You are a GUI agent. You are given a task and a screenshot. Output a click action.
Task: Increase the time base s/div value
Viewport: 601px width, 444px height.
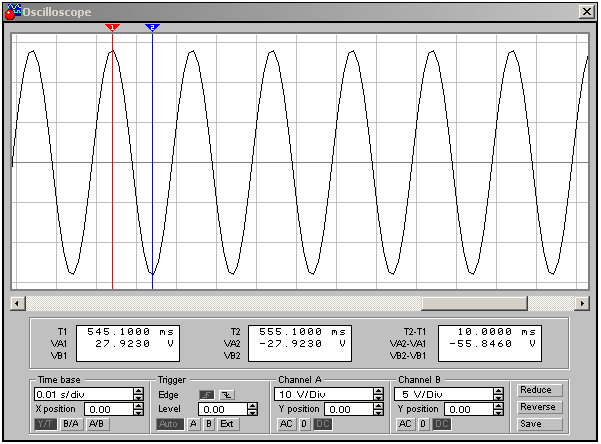(x=139, y=391)
